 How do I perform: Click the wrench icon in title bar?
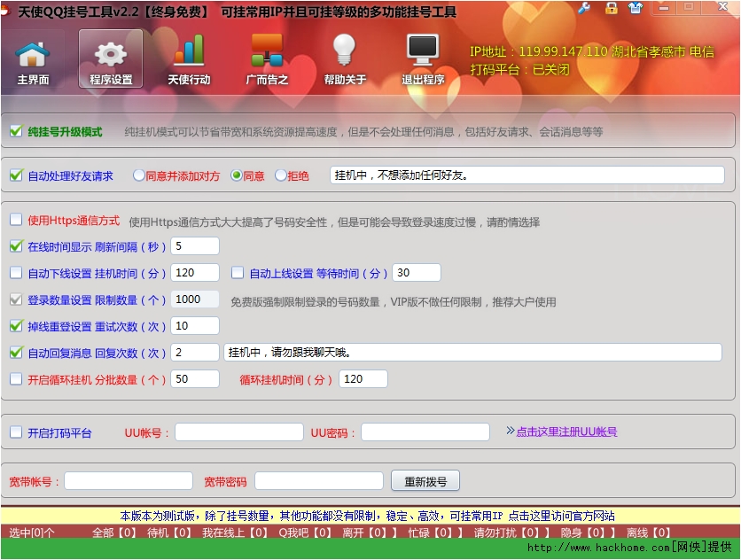coord(584,8)
